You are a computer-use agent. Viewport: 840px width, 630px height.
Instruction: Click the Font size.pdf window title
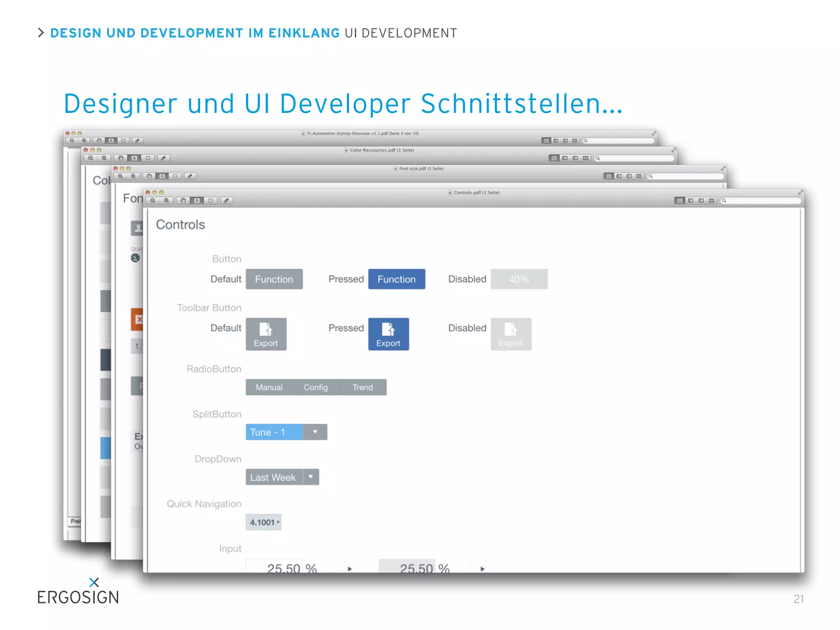[x=421, y=169]
